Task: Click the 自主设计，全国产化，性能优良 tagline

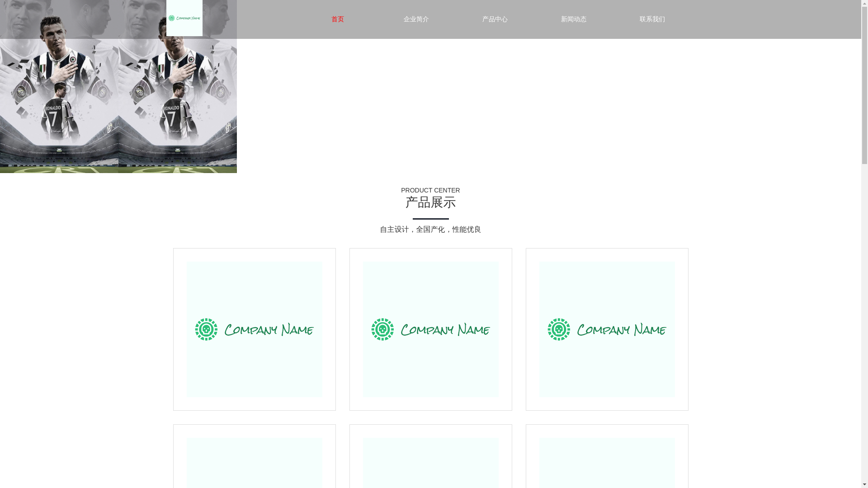Action: coord(430,230)
